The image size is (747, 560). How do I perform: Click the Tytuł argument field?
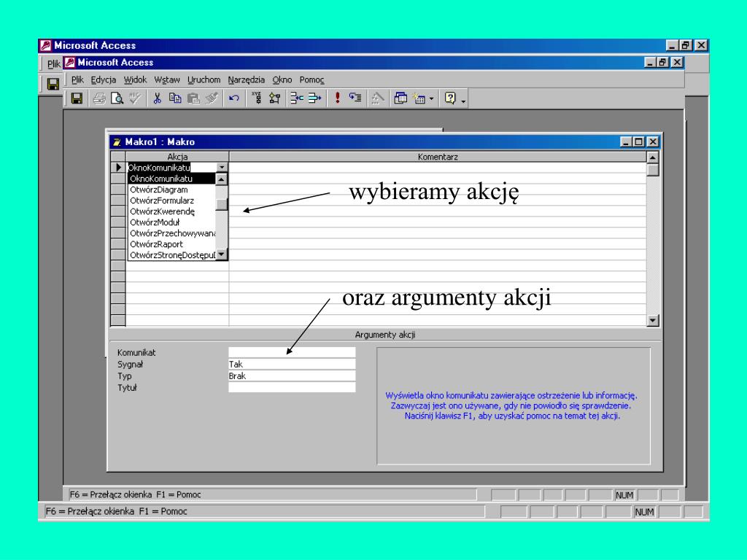292,388
